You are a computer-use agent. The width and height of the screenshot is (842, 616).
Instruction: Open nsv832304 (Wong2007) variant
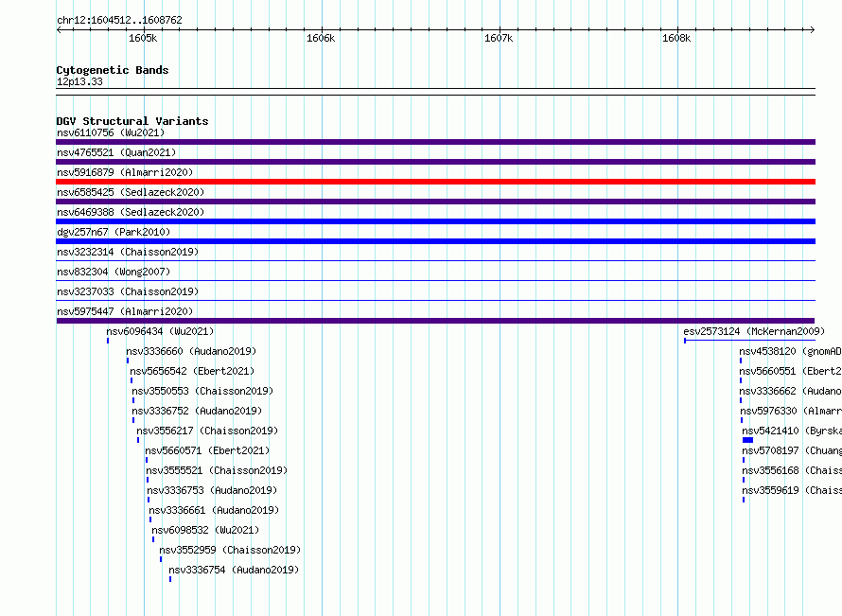point(114,272)
